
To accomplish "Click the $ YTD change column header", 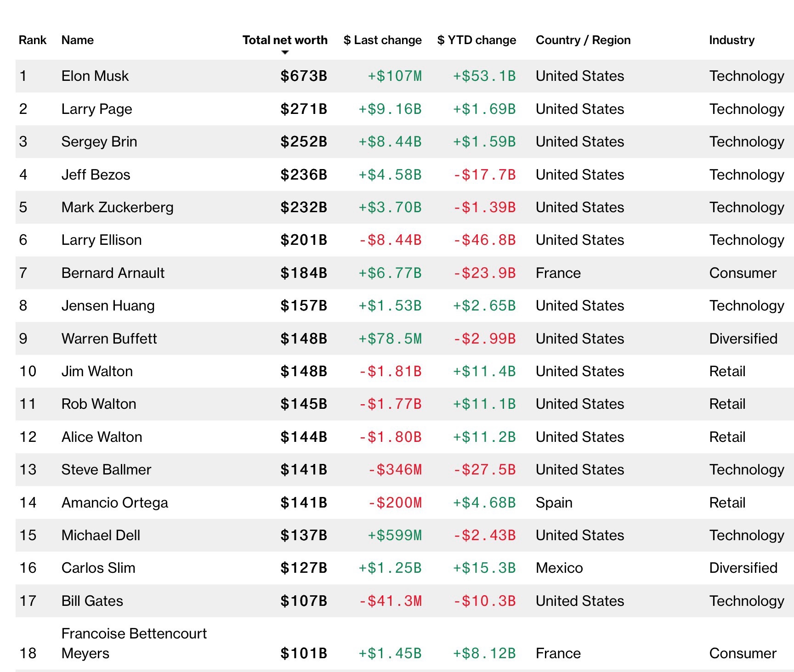I will [476, 40].
